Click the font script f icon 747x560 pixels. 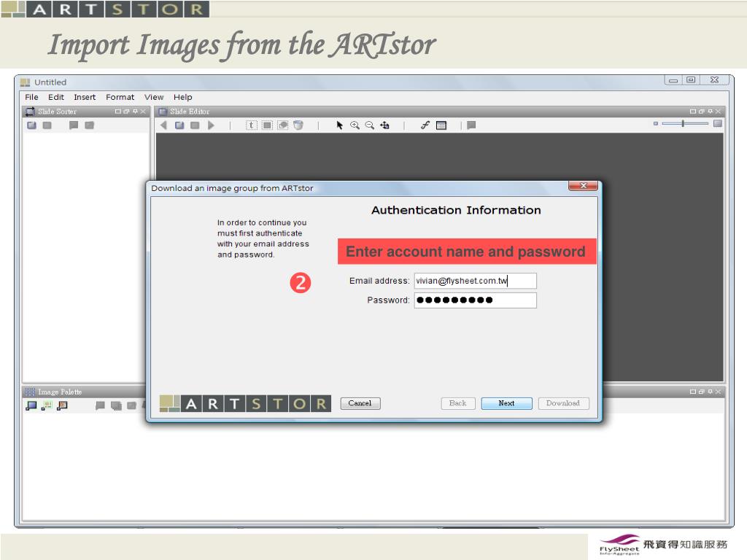point(425,125)
